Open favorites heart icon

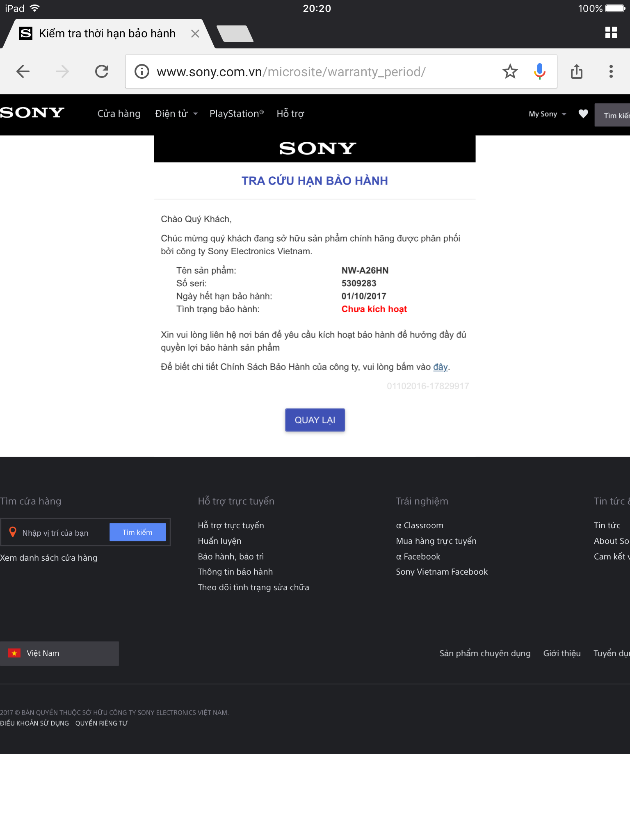[583, 114]
